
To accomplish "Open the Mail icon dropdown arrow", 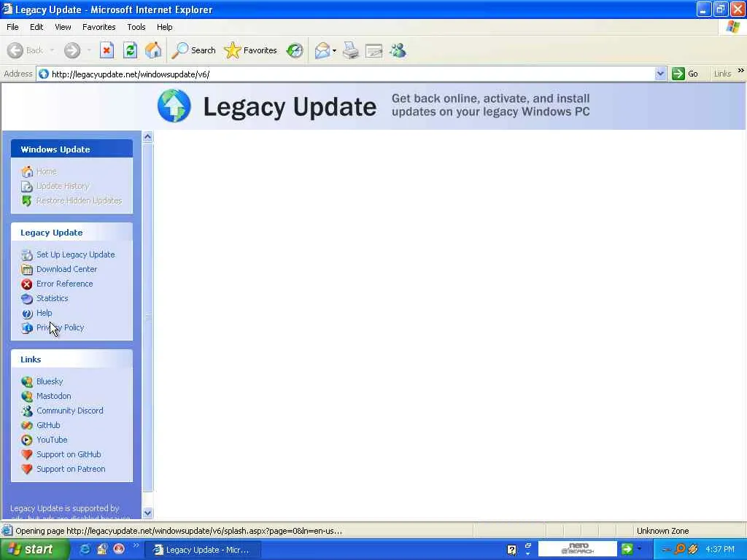I will coord(334,50).
